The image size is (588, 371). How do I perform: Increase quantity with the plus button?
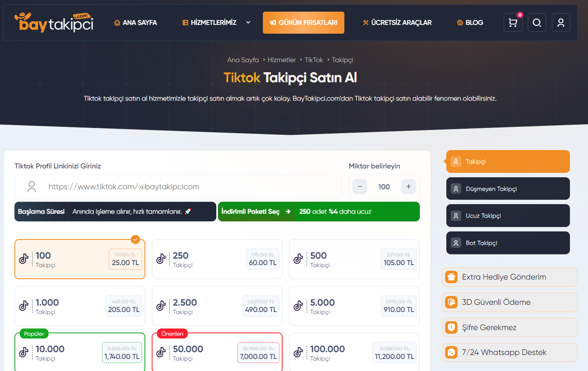pos(408,187)
